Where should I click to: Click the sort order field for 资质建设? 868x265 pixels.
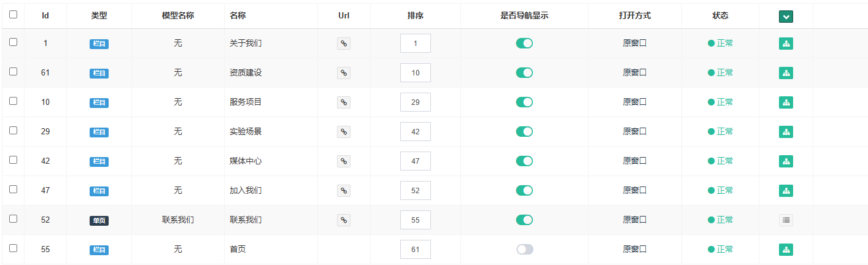(x=415, y=73)
